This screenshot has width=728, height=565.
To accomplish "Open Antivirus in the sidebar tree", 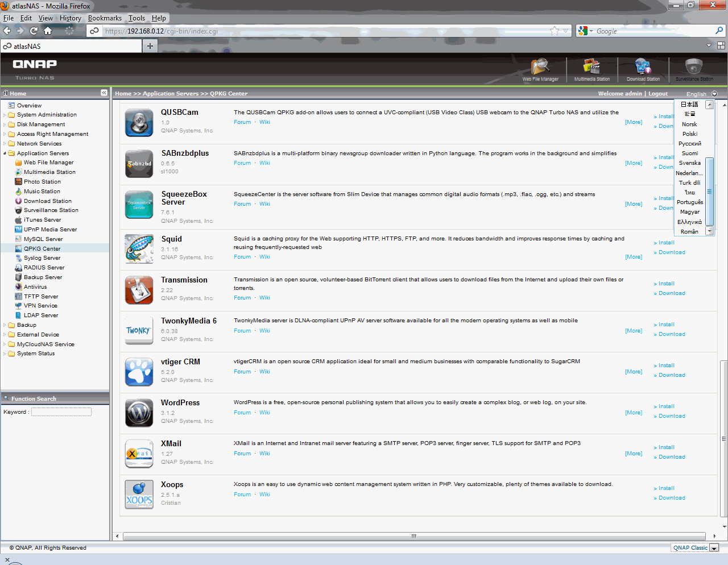I will click(x=35, y=287).
